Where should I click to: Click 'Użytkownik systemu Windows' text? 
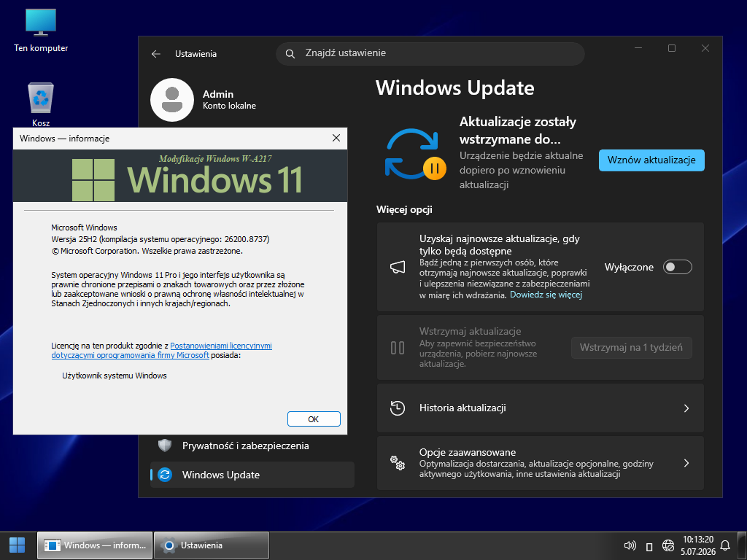115,376
